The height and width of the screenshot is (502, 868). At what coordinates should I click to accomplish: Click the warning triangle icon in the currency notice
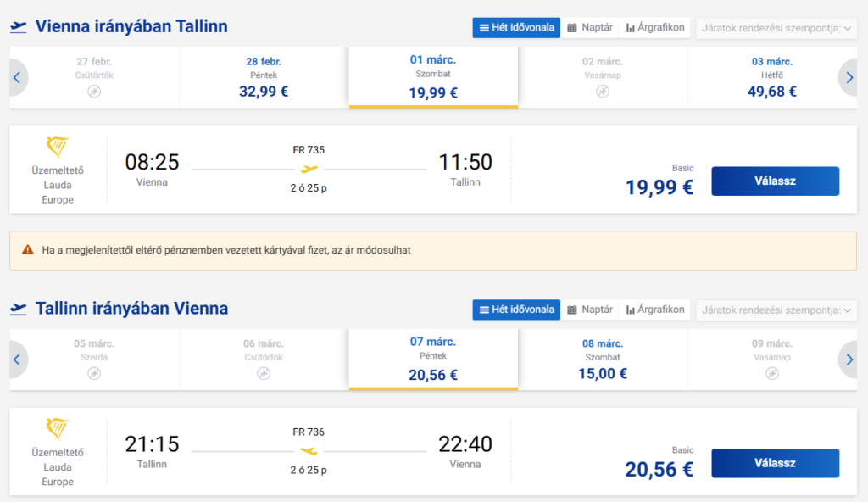pyautogui.click(x=28, y=250)
